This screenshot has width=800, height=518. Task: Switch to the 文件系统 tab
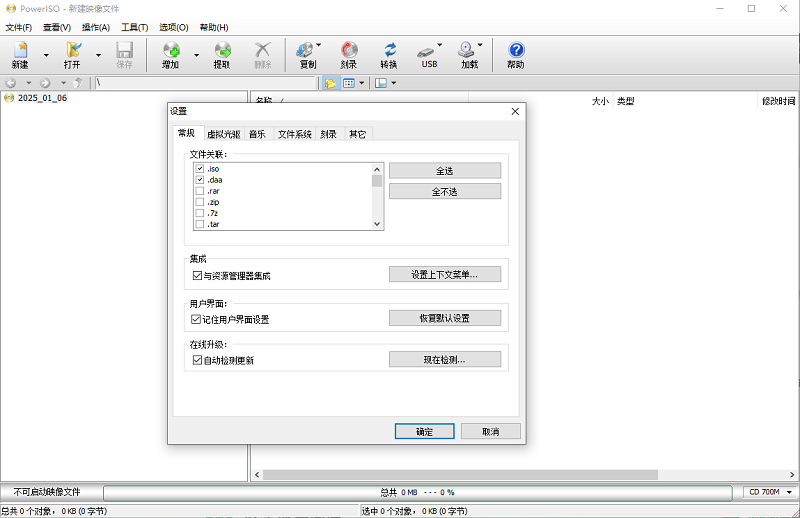tap(294, 134)
